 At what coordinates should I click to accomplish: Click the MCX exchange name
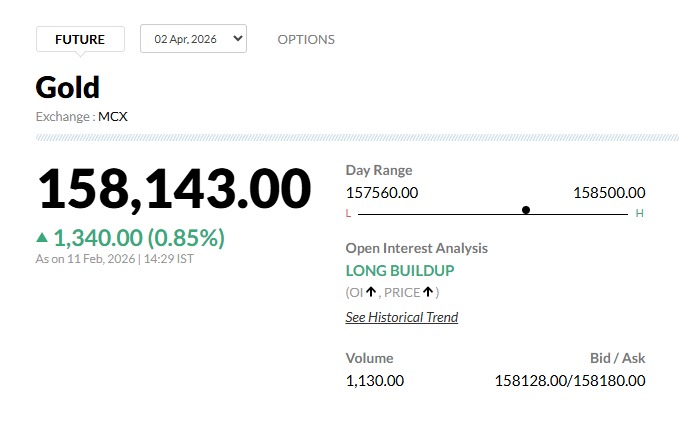click(x=113, y=116)
